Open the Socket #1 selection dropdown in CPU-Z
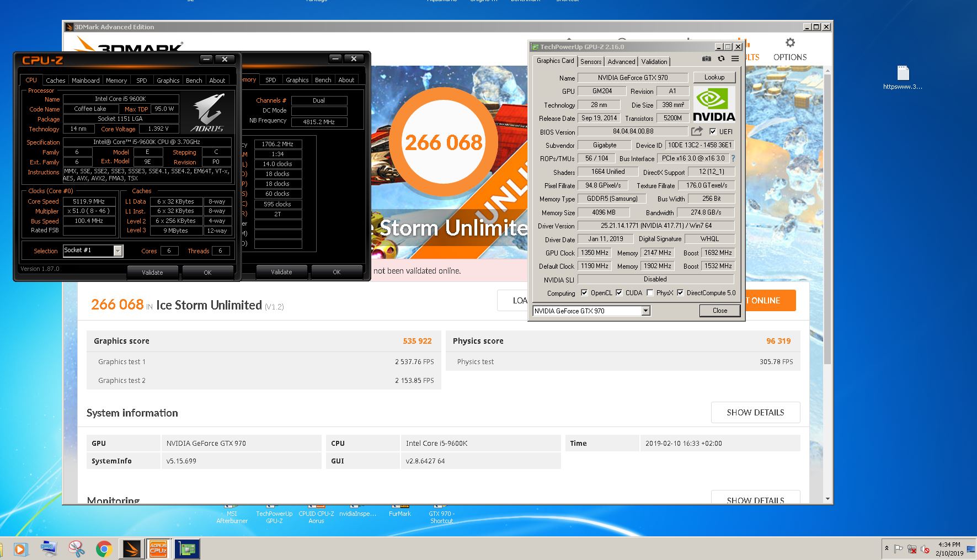Screen dimensions: 977x560 (x=118, y=250)
